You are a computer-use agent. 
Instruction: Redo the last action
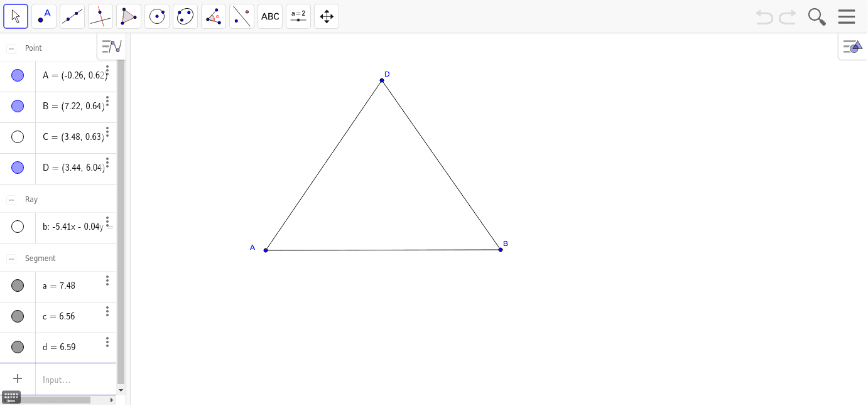[788, 17]
